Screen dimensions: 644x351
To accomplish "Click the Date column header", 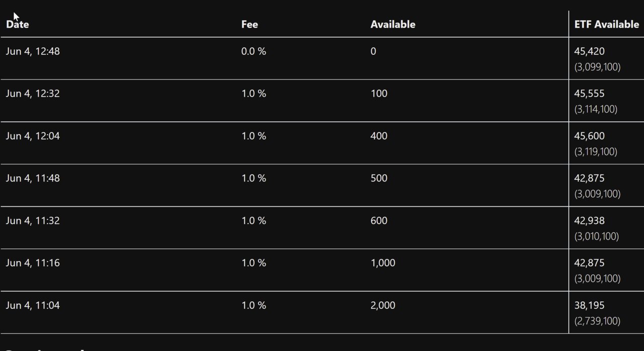I will pos(17,24).
